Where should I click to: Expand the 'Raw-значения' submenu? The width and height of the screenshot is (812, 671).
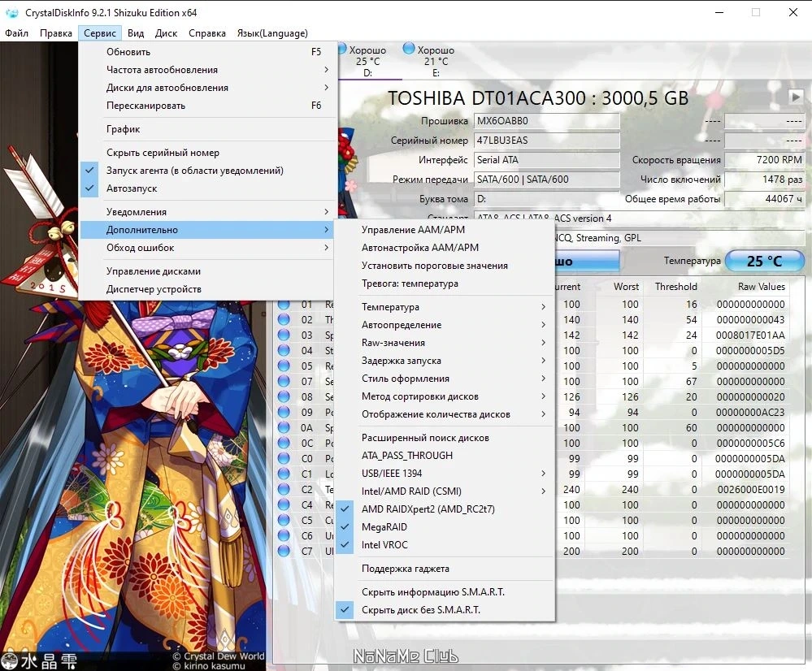coord(445,343)
